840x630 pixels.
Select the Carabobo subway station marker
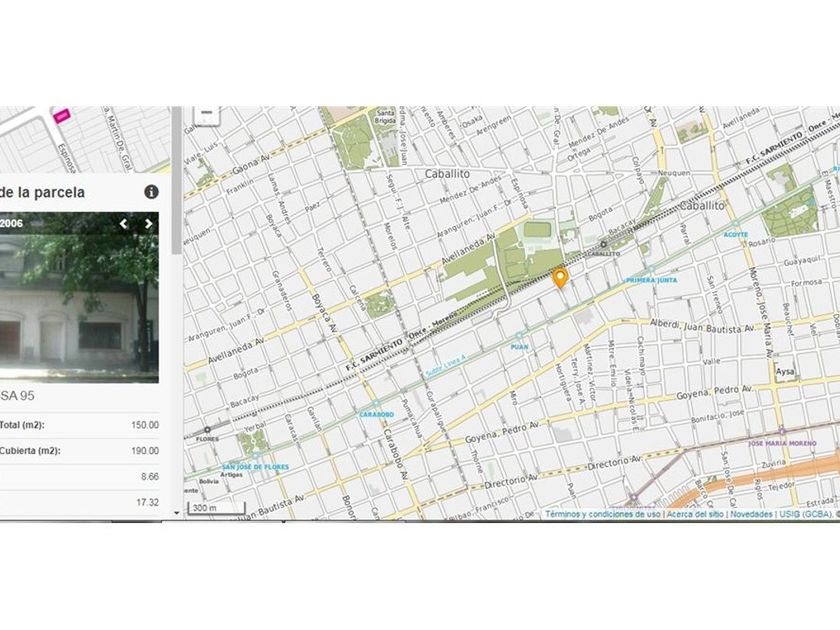click(376, 403)
